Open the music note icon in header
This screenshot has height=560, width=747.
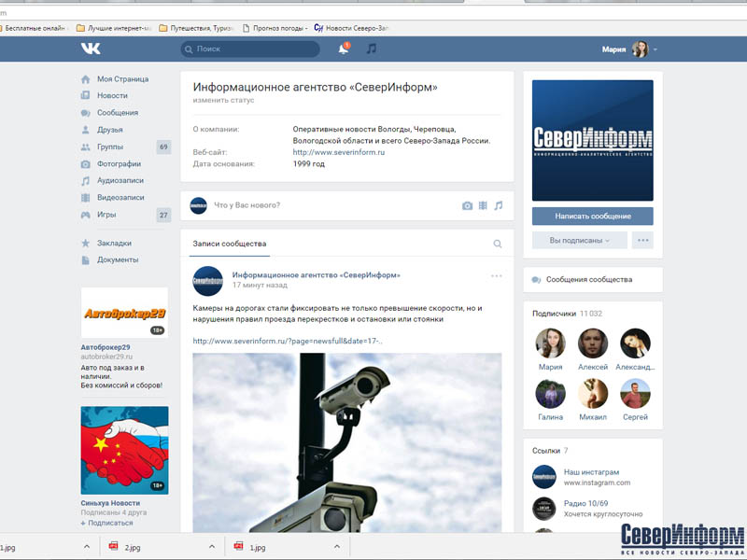pos(372,49)
